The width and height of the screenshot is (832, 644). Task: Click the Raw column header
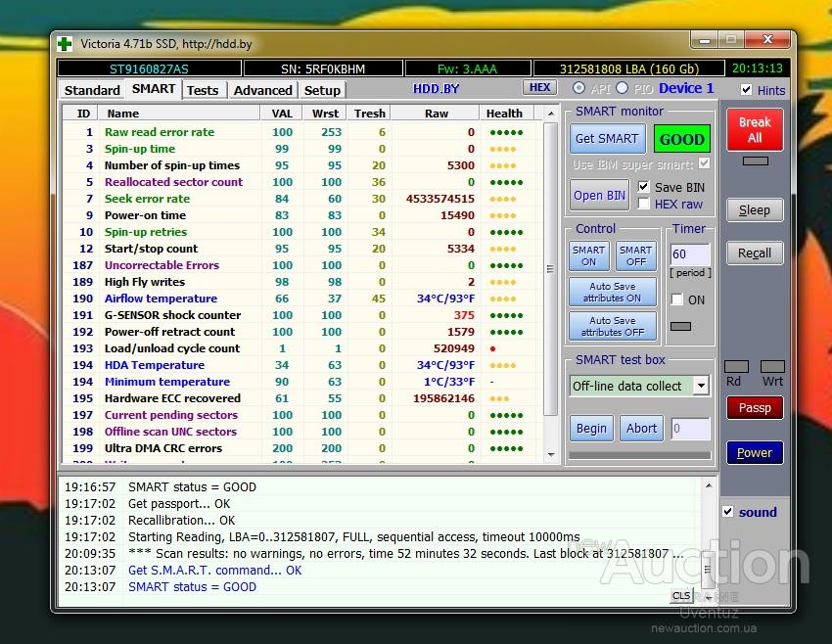click(x=437, y=114)
